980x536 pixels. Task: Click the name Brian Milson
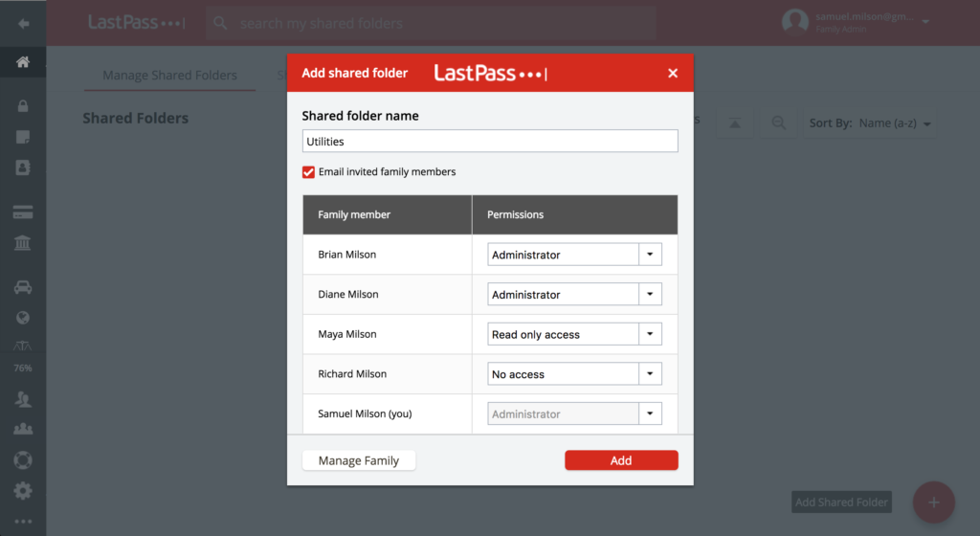pyautogui.click(x=346, y=255)
